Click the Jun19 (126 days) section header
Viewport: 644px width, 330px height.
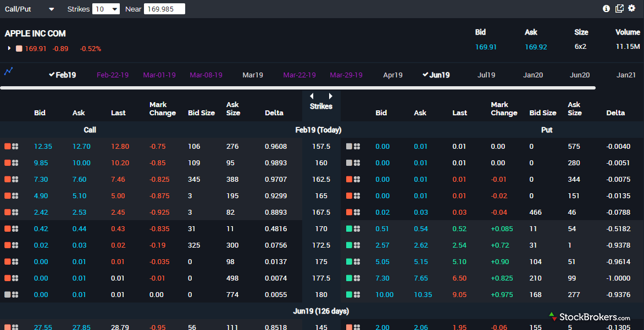pos(321,311)
